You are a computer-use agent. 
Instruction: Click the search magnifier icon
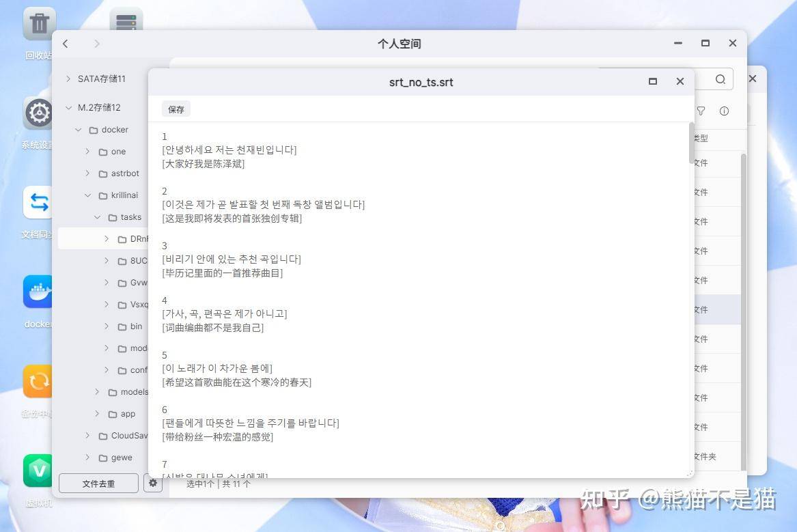[x=721, y=79]
